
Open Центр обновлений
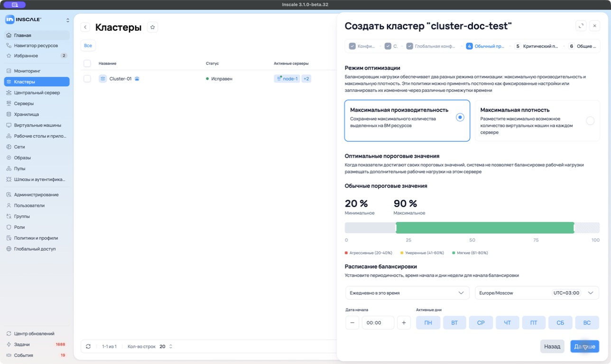[37, 334]
